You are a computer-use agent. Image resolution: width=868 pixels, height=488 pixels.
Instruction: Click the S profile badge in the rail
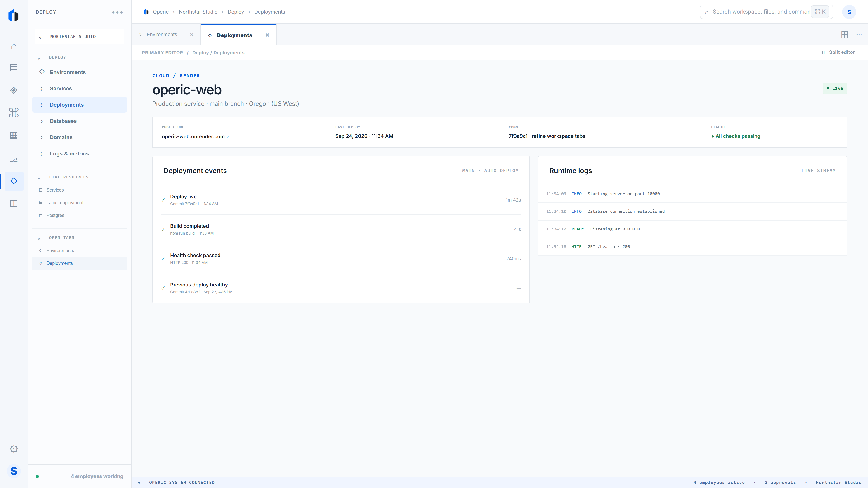coord(14,471)
